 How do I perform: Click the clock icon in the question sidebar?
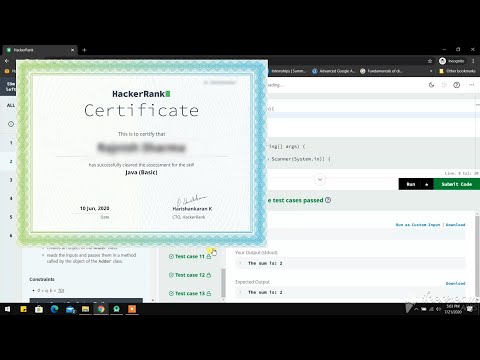coord(11,124)
